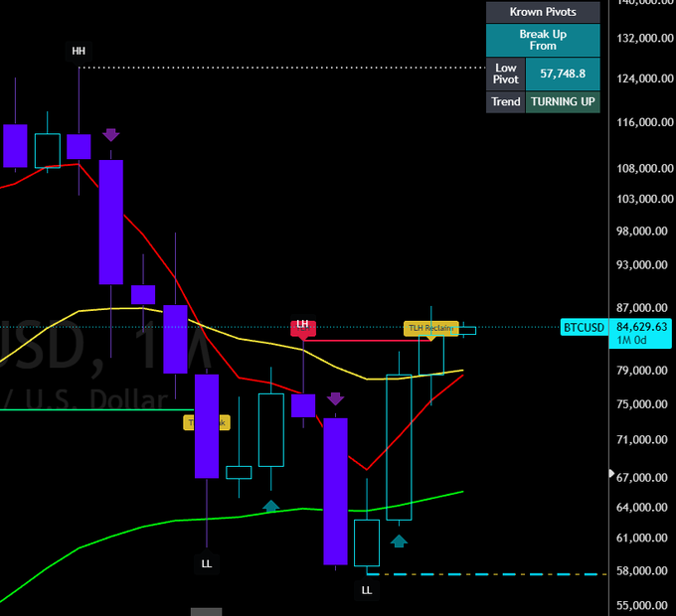Click the 58,000.00 price axis label

click(x=642, y=571)
